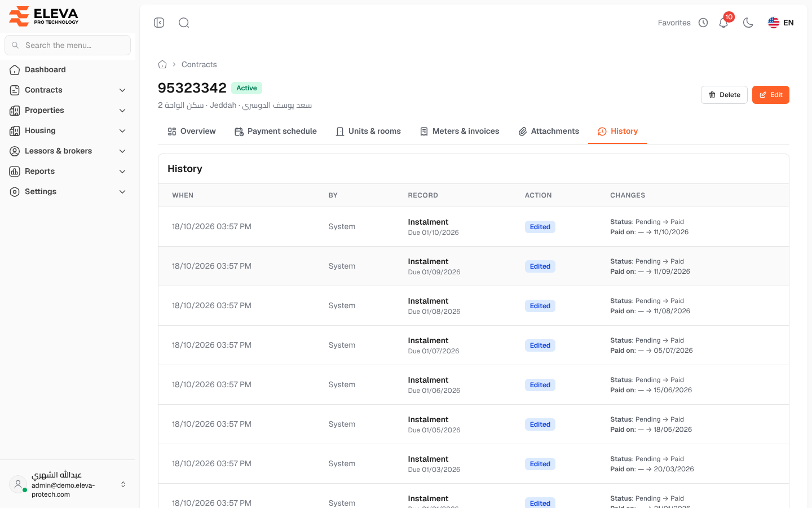The image size is (812, 508).
Task: Click the Active status badge
Action: pyautogui.click(x=246, y=88)
